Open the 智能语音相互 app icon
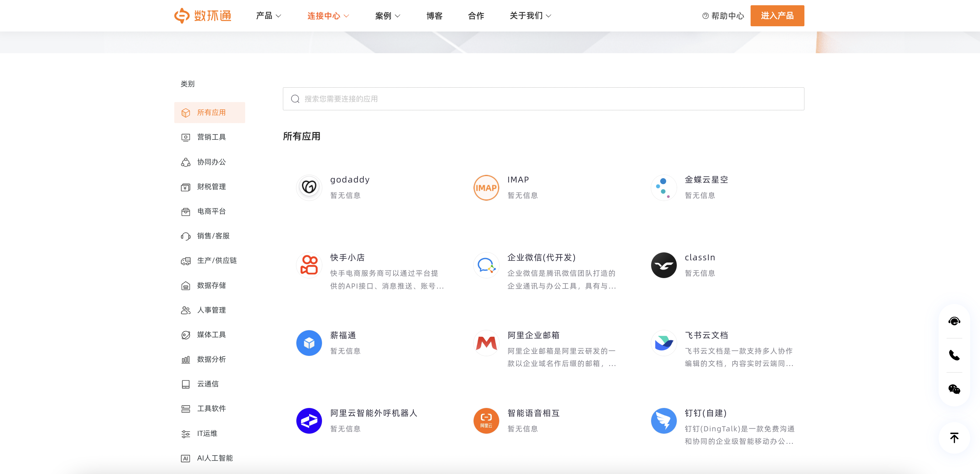 coord(486,421)
